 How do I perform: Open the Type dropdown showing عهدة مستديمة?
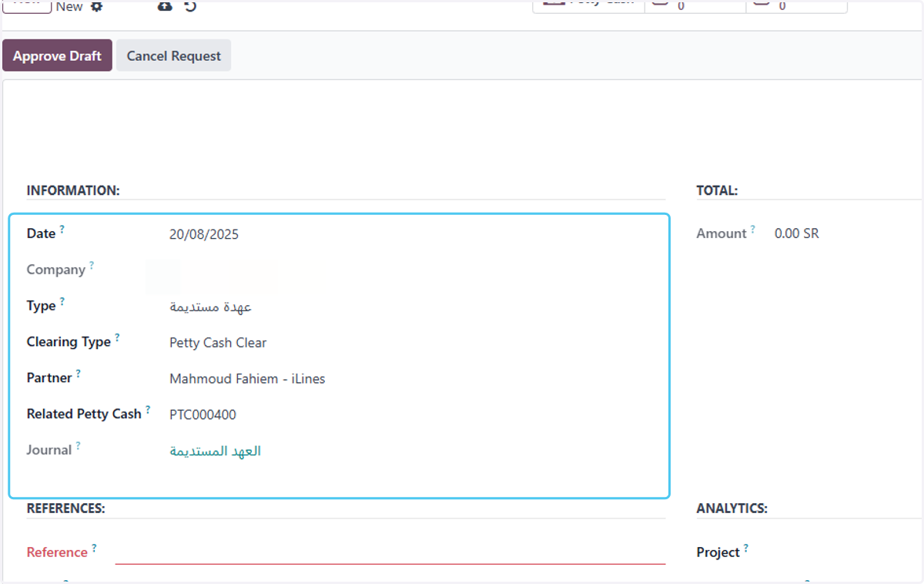pos(211,307)
